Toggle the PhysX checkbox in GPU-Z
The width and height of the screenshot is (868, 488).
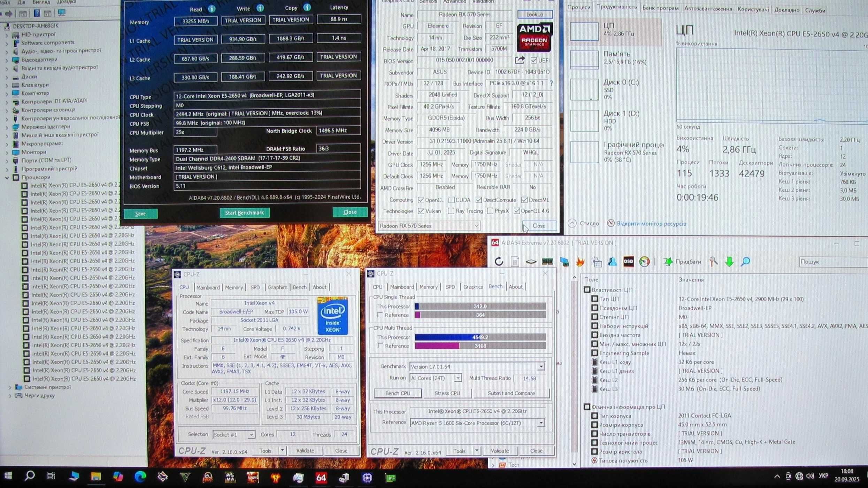click(x=490, y=211)
